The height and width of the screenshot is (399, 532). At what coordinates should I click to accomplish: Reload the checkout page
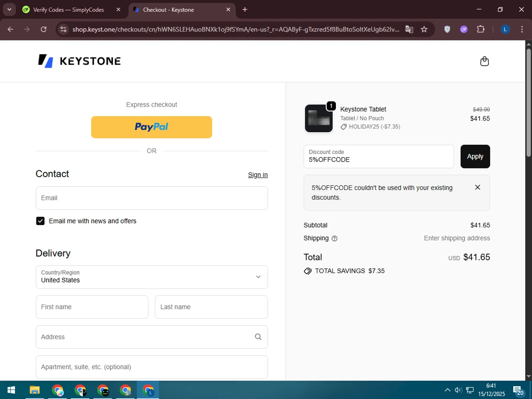point(43,29)
